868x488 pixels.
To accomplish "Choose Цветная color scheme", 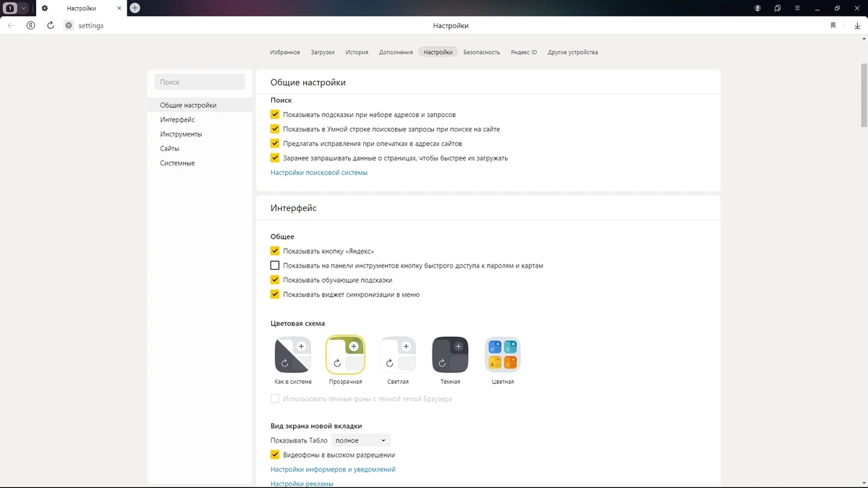I will [503, 354].
